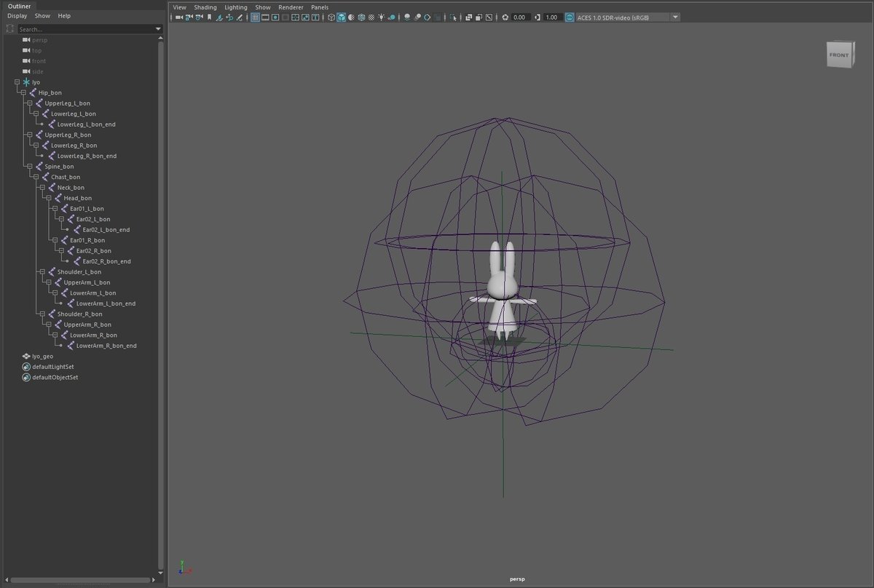Viewport: 874px width, 588px height.
Task: Open the Outliner Display menu
Action: pos(17,15)
